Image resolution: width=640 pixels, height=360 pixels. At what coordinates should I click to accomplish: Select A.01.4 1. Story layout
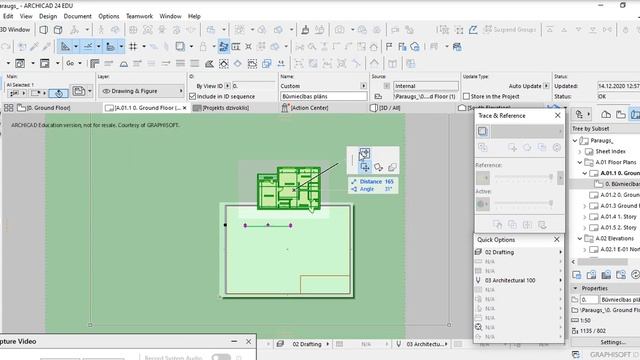(619, 217)
